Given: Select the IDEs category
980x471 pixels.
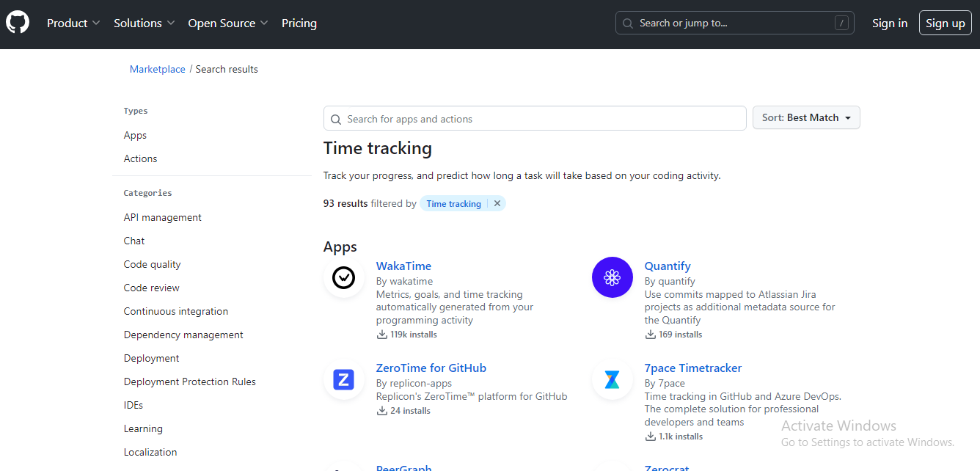Looking at the screenshot, I should [134, 405].
